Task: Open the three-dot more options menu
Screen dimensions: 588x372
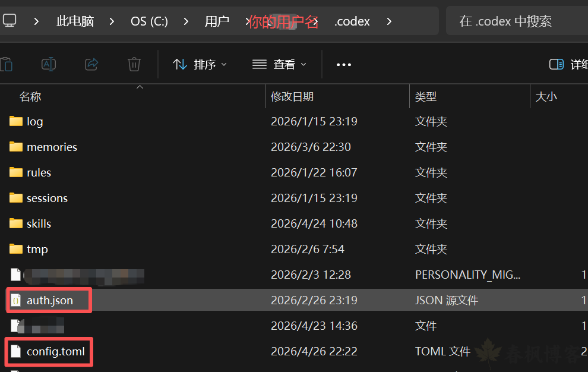Action: click(x=343, y=65)
